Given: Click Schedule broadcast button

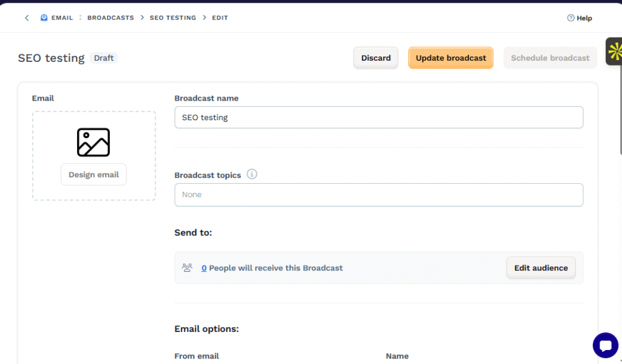Looking at the screenshot, I should pyautogui.click(x=550, y=58).
